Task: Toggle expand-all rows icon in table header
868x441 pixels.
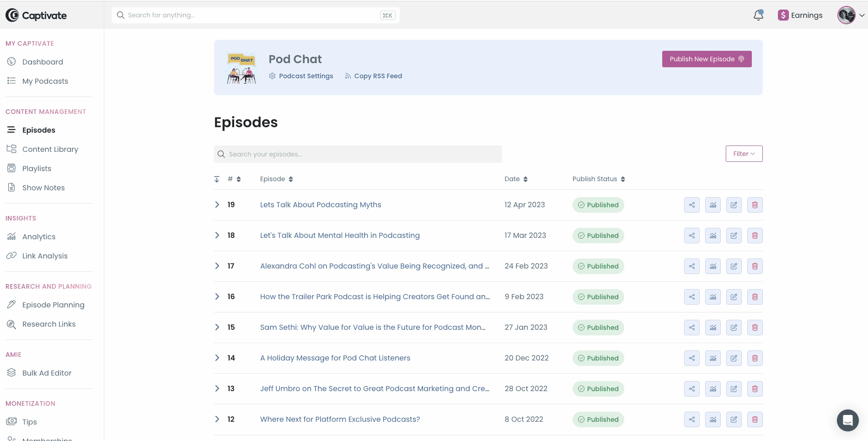Action: pos(217,179)
